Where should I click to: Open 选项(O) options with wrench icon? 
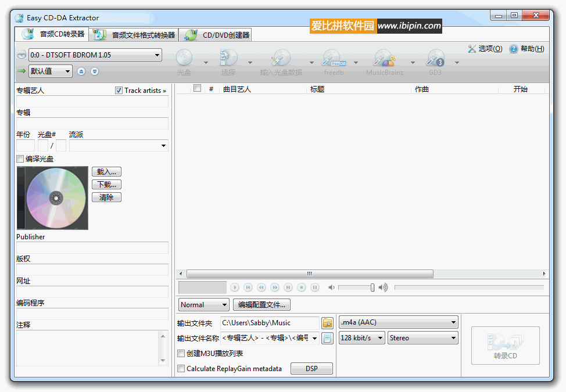(x=485, y=49)
